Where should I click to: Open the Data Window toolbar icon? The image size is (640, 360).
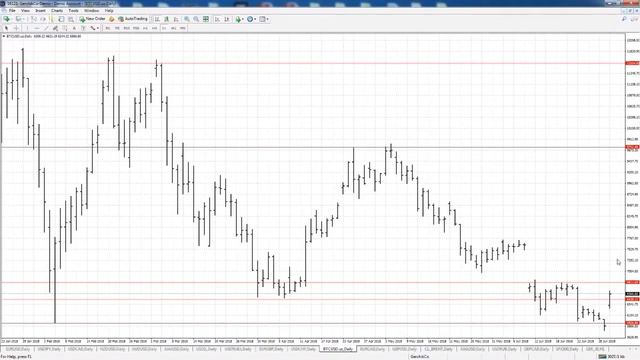coord(43,19)
